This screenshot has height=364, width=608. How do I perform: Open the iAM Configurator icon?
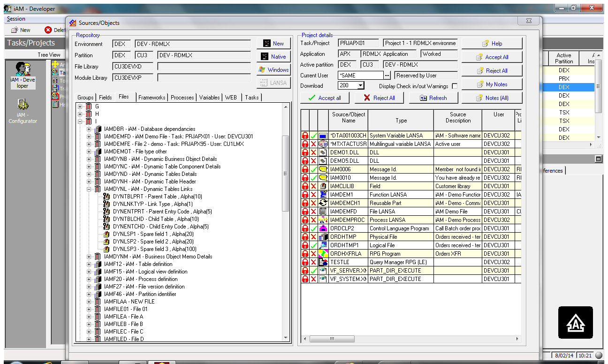pyautogui.click(x=23, y=111)
